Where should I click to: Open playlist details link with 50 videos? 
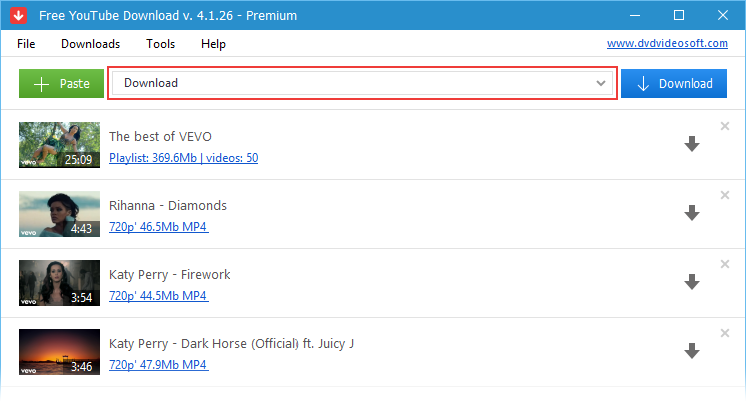[x=184, y=158]
